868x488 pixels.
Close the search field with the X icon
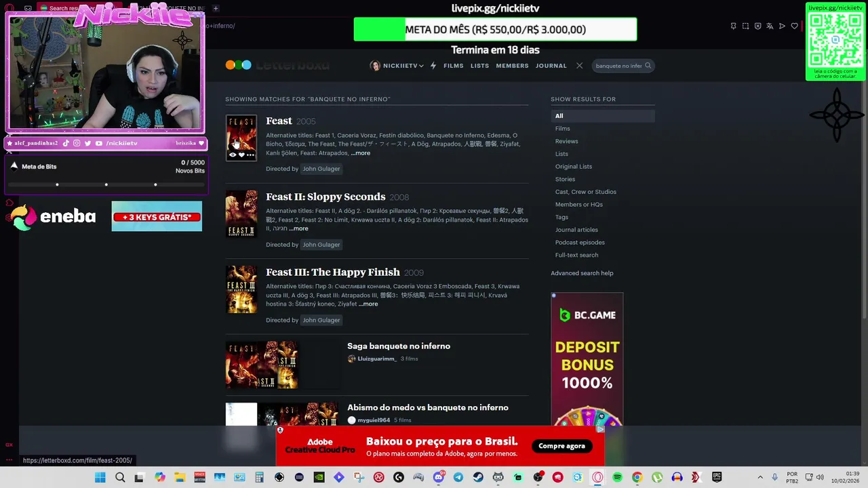click(579, 66)
